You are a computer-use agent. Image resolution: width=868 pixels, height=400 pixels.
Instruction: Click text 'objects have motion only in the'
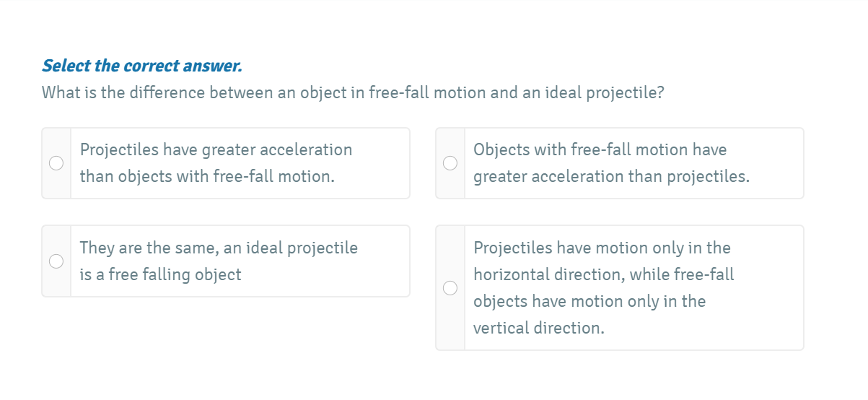589,302
